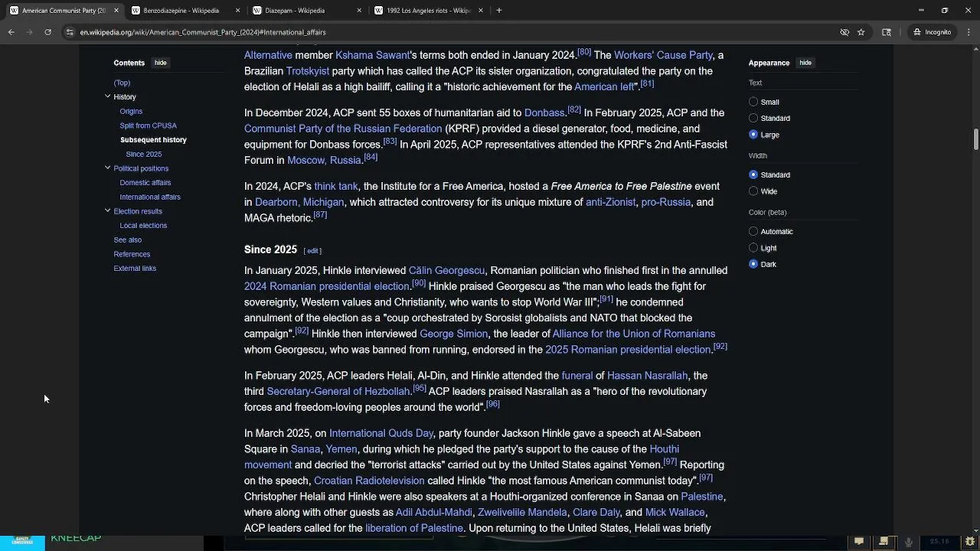Image resolution: width=980 pixels, height=551 pixels.
Task: Close the Diazepam tab
Action: tap(360, 11)
